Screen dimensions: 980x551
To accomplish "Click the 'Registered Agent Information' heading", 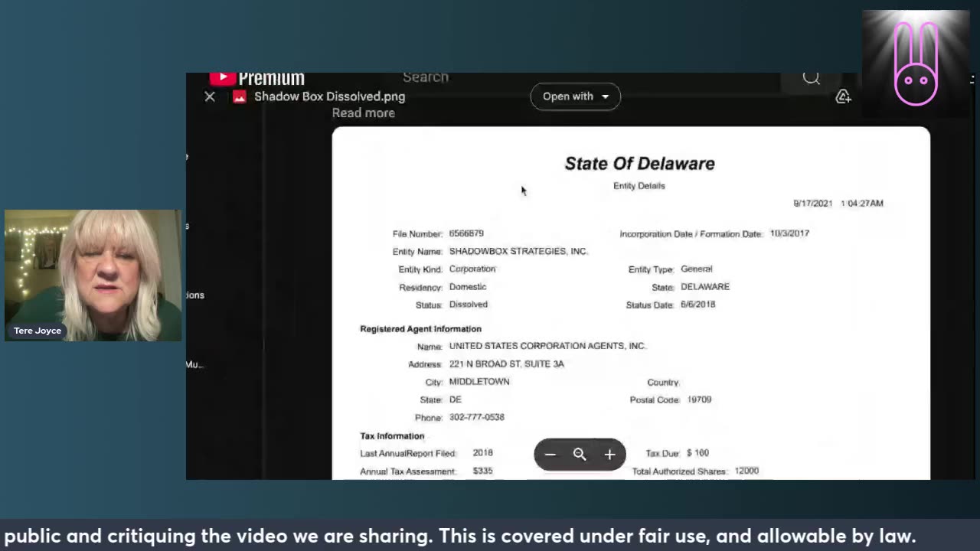I will click(x=420, y=329).
